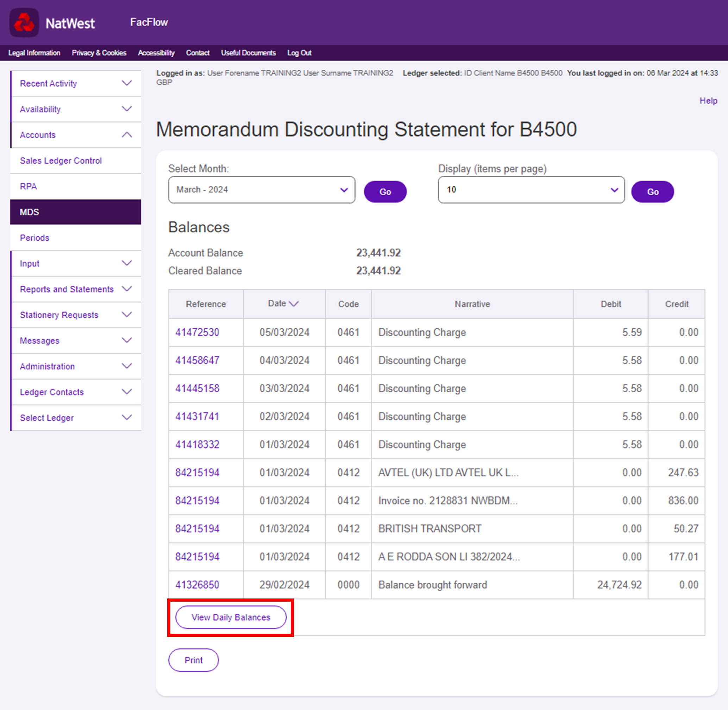The height and width of the screenshot is (710, 728).
Task: Expand the Administration chevron arrow
Action: pyautogui.click(x=127, y=366)
